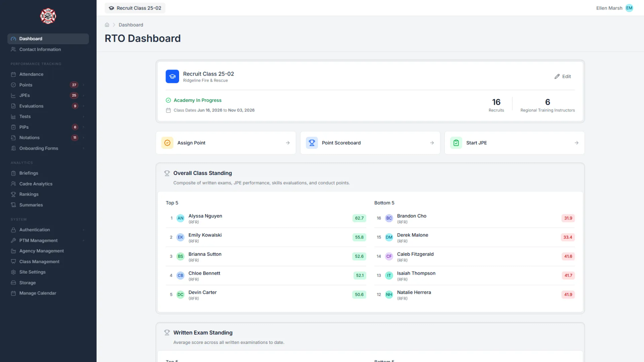Expand the JPEs submenu chevron
Image resolution: width=644 pixels, height=362 pixels.
click(x=83, y=96)
